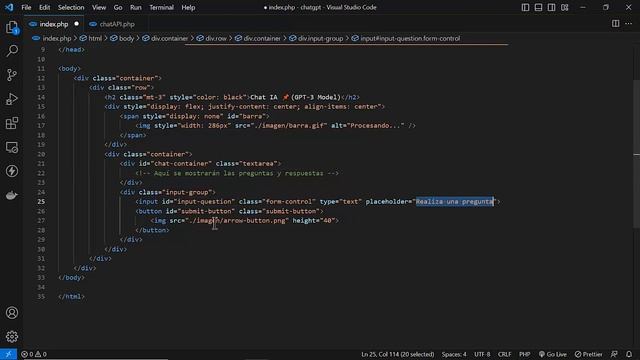Show errors and warnings count
Screen dimensions: 640x360
34,354
